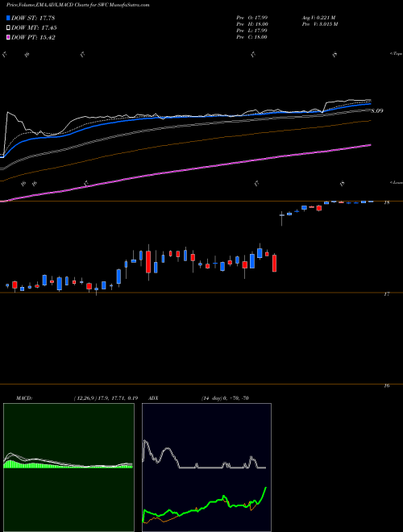The width and height of the screenshot is (403, 532).
Task: Click the green MACD histogram chart
Action: (69, 468)
